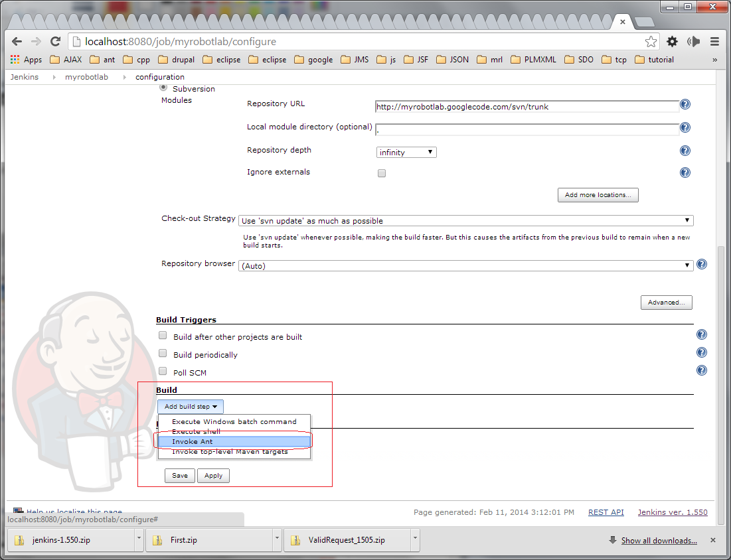
Task: Open help for Build after other projects
Action: [x=702, y=334]
